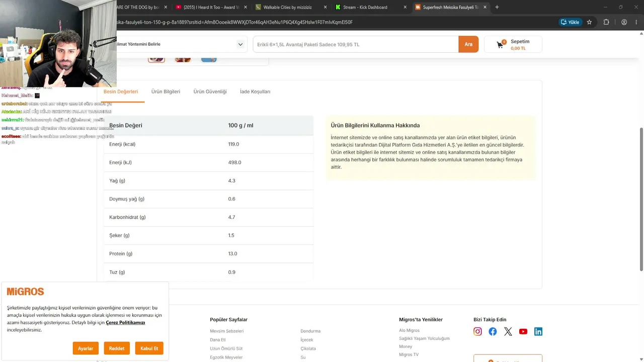The height and width of the screenshot is (362, 644).
Task: Click the Enerji (kJ) value 498.0
Action: [234, 162]
